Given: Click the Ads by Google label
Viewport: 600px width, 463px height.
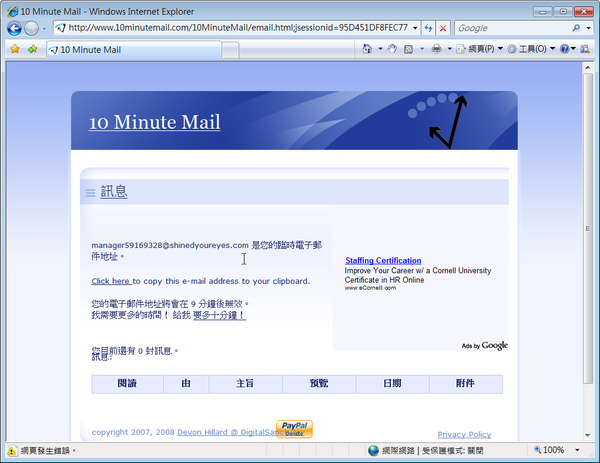Looking at the screenshot, I should click(484, 346).
